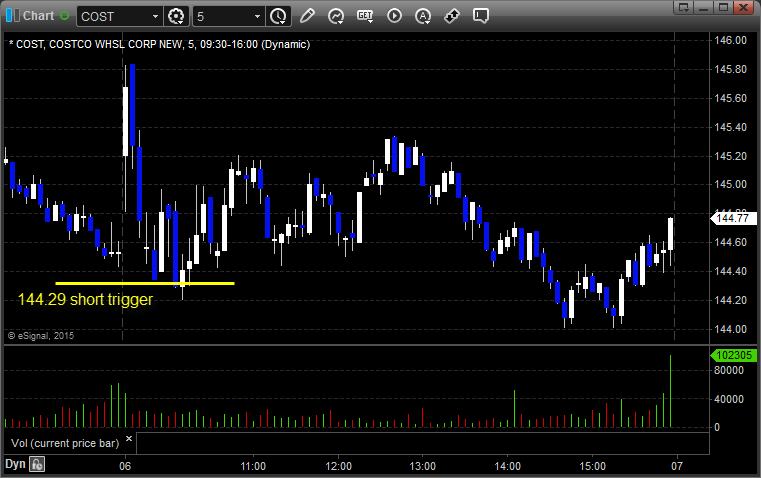
Task: Click the 07 date label on time axis
Action: pyautogui.click(x=677, y=466)
